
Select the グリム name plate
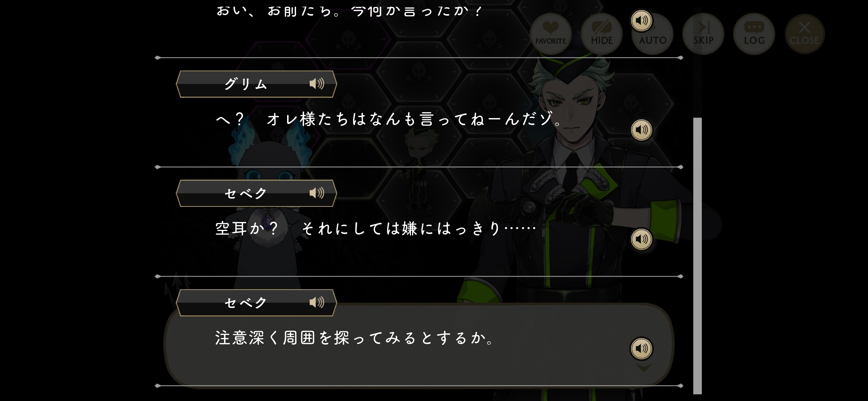[256, 84]
